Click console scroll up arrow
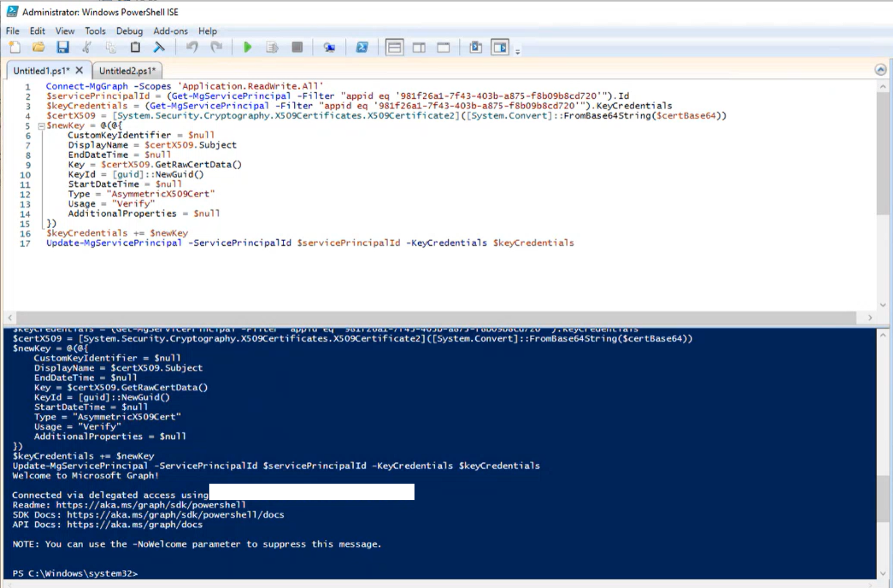The height and width of the screenshot is (588, 893). click(x=883, y=335)
